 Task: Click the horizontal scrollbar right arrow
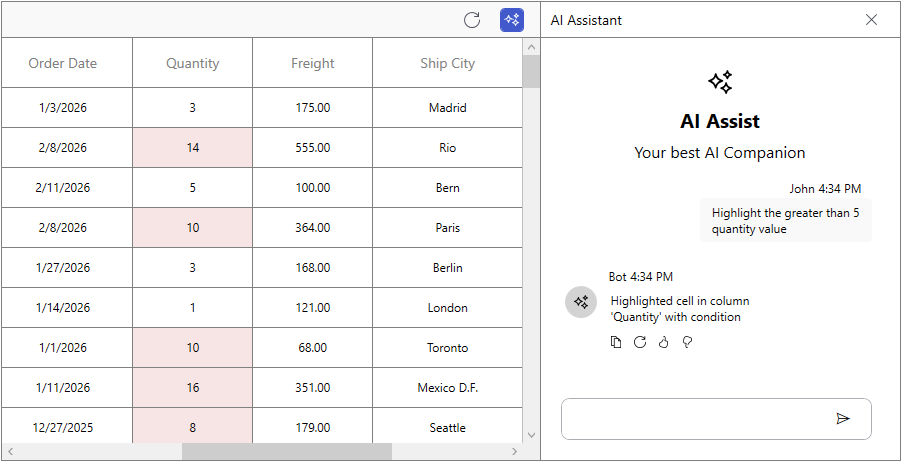click(514, 452)
